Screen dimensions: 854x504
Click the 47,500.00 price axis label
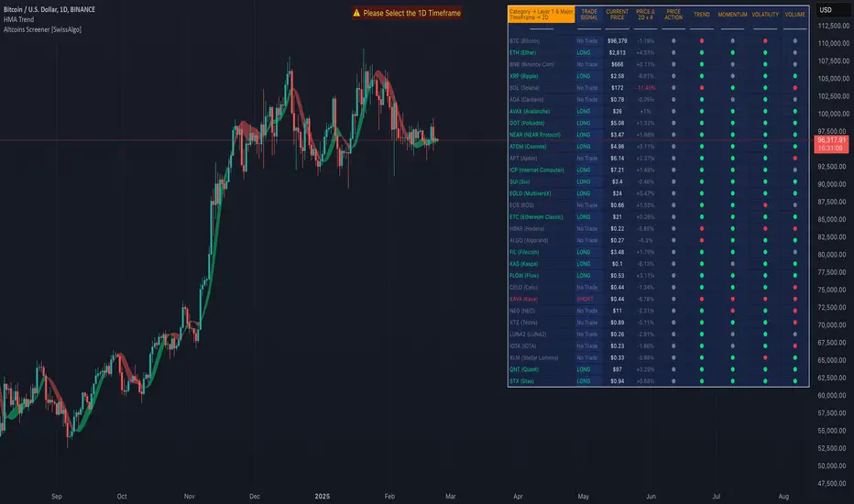click(833, 483)
